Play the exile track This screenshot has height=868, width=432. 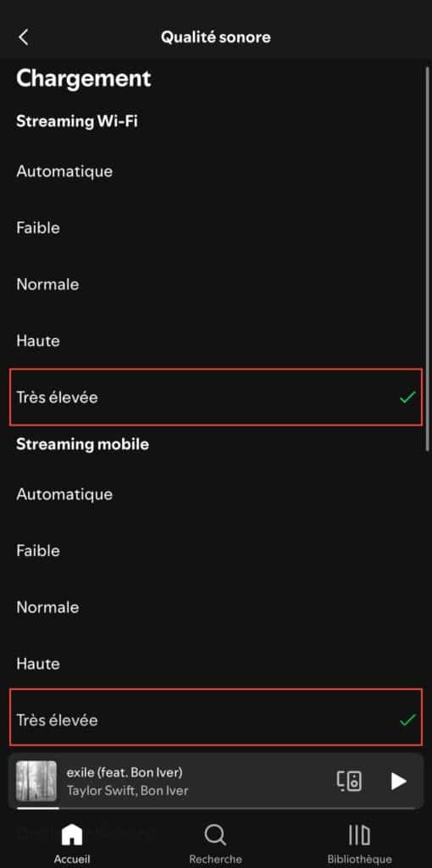click(x=398, y=781)
